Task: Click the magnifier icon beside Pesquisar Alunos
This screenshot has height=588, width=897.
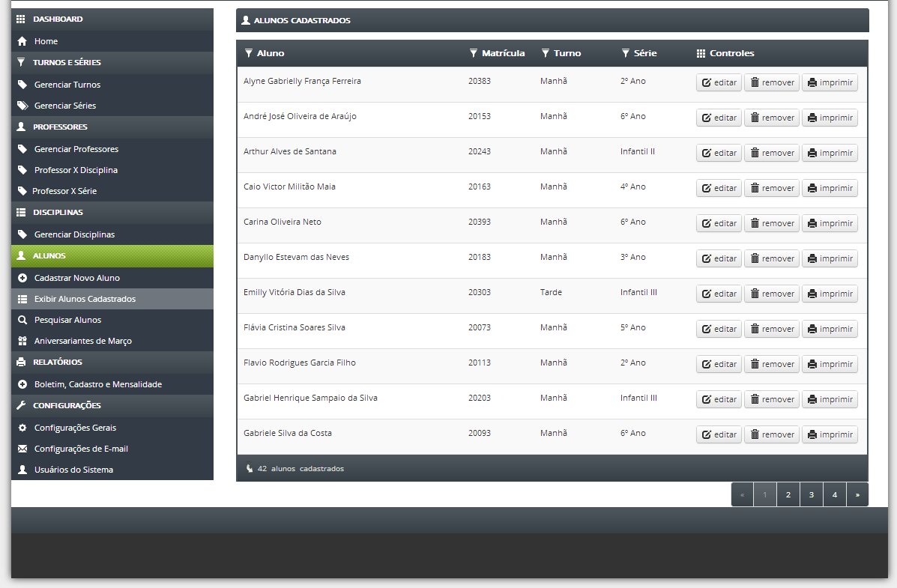Action: click(22, 320)
